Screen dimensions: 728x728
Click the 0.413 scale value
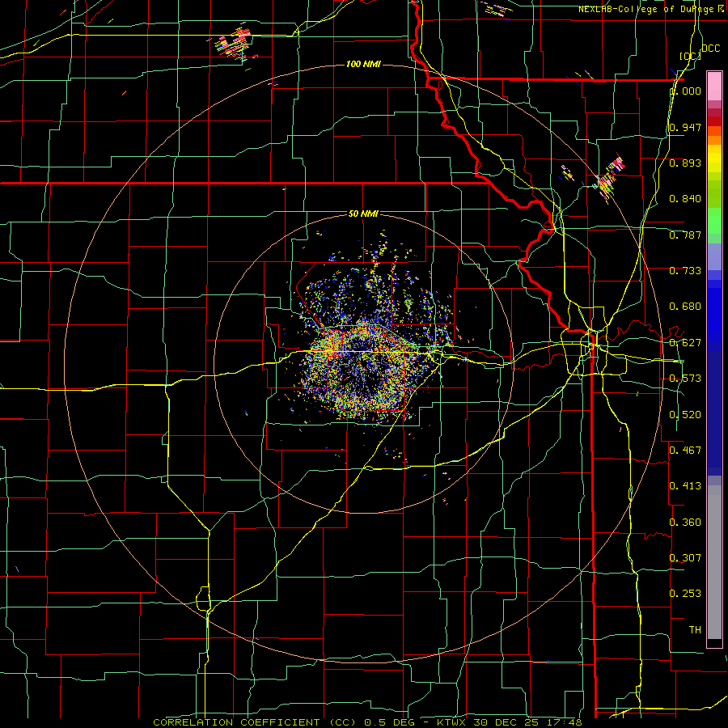point(685,485)
